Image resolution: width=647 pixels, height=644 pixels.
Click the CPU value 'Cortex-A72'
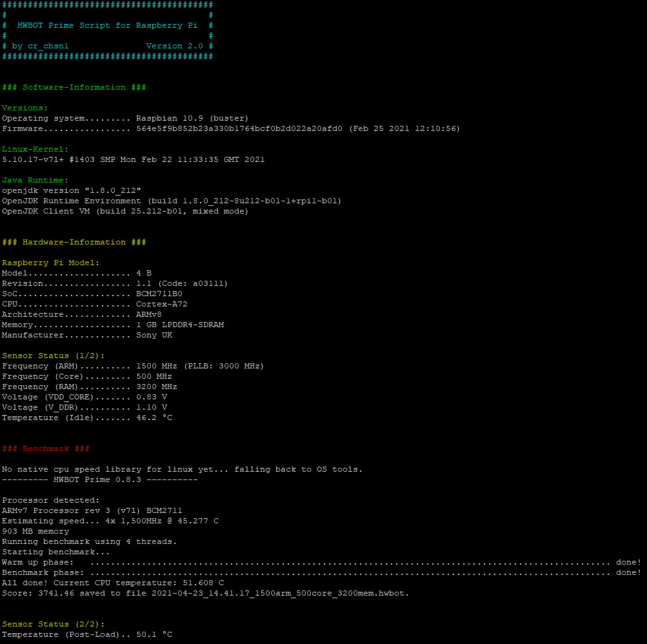[162, 304]
